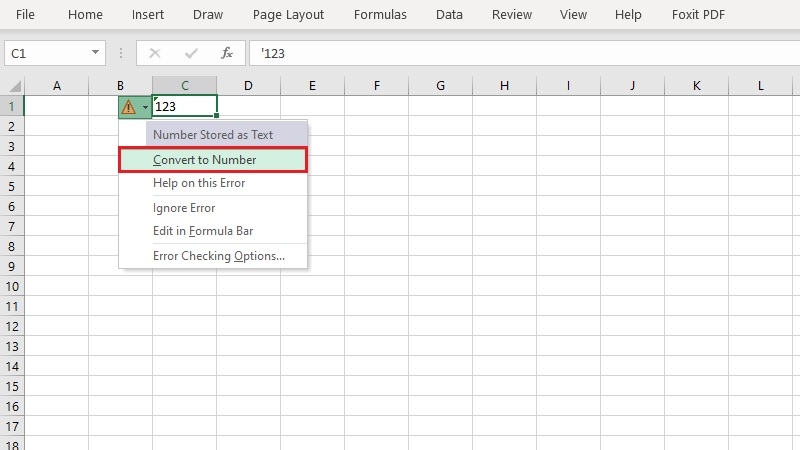Choose Convert to Number

click(213, 160)
